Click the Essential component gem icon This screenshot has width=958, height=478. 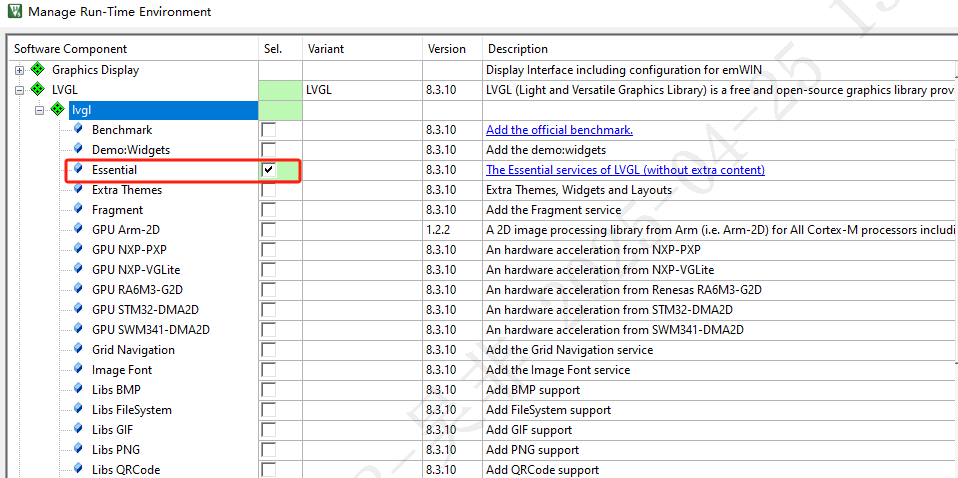click(x=78, y=169)
